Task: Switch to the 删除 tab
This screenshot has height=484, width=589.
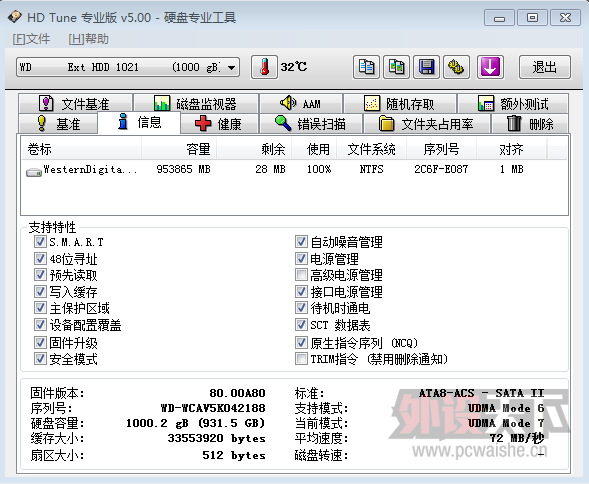Action: tap(530, 123)
